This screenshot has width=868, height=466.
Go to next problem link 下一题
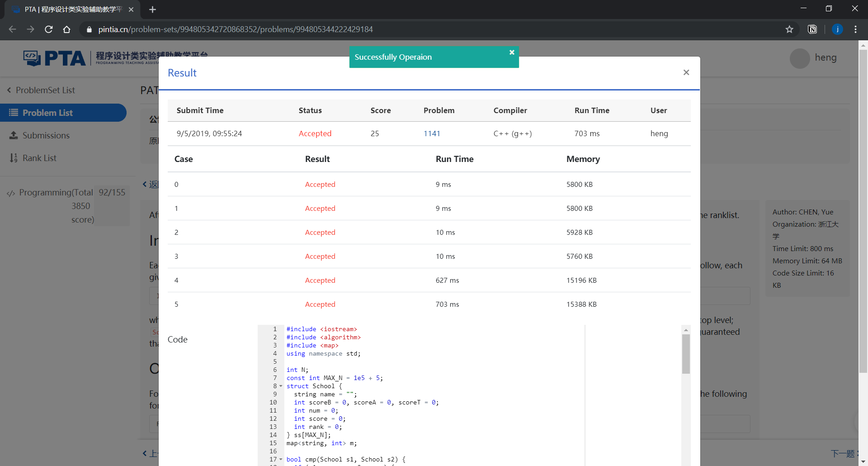click(844, 453)
